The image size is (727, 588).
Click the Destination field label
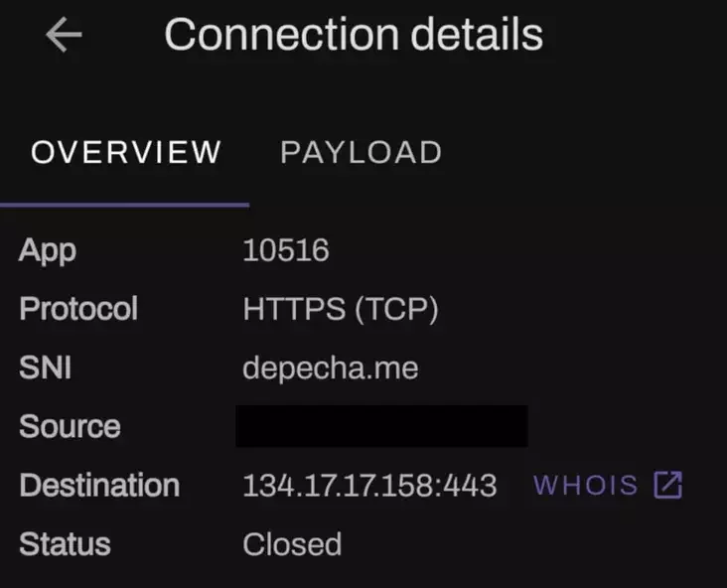(x=99, y=485)
